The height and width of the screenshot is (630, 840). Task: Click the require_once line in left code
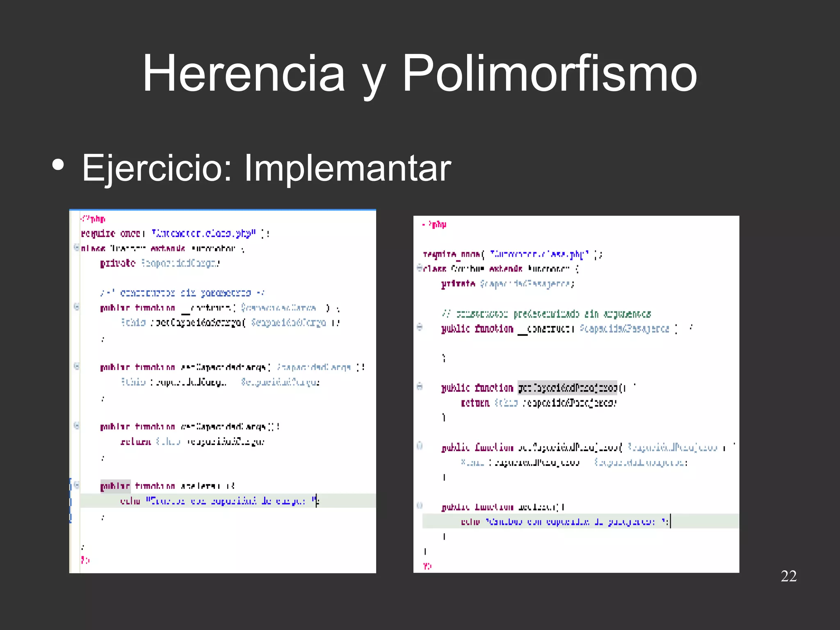[x=175, y=234]
